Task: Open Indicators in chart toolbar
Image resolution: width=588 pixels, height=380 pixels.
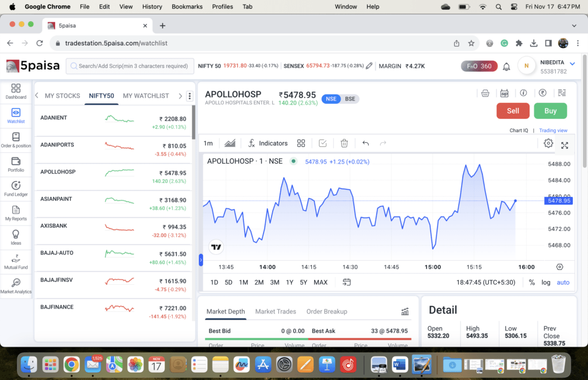Action: pyautogui.click(x=268, y=143)
